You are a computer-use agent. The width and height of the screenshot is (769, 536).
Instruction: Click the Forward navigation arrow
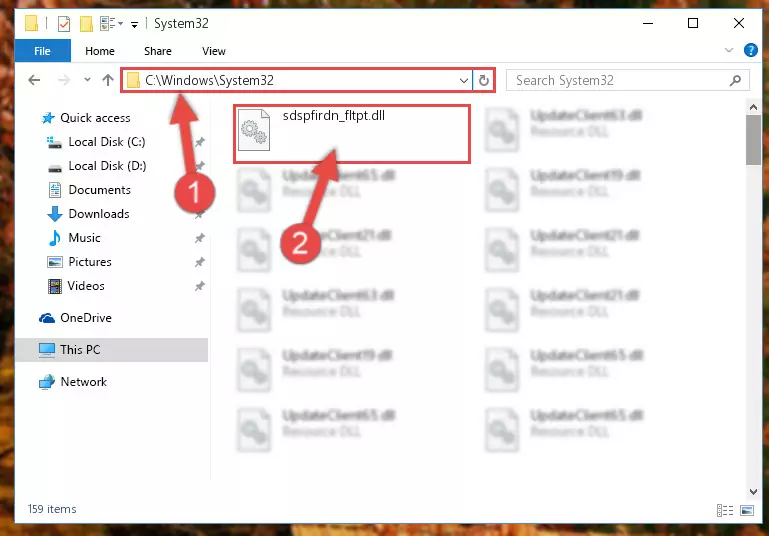64,80
